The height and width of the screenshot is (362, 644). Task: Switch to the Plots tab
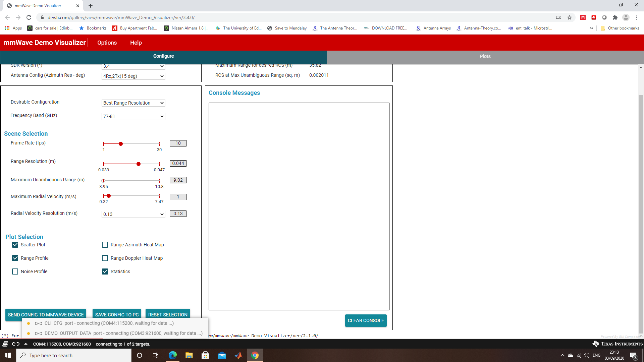[x=485, y=56]
